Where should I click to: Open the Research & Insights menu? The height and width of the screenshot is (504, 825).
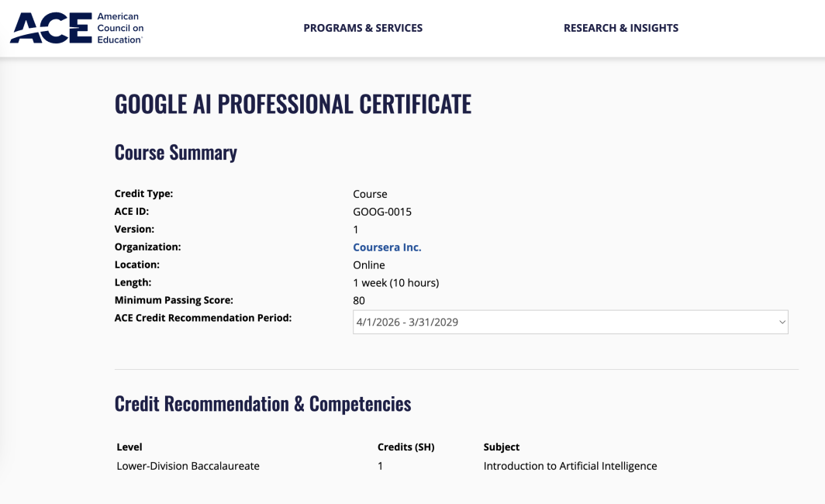(x=621, y=28)
